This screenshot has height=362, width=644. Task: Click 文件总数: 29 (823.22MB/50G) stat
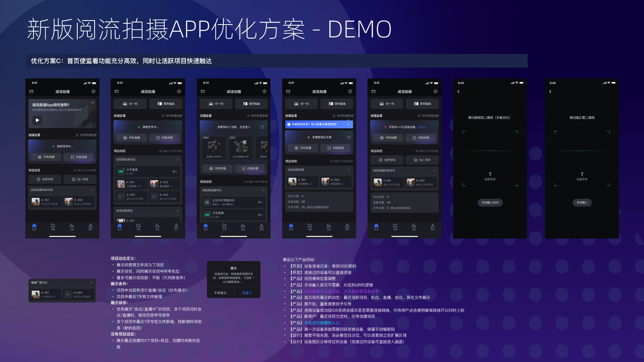click(308, 207)
